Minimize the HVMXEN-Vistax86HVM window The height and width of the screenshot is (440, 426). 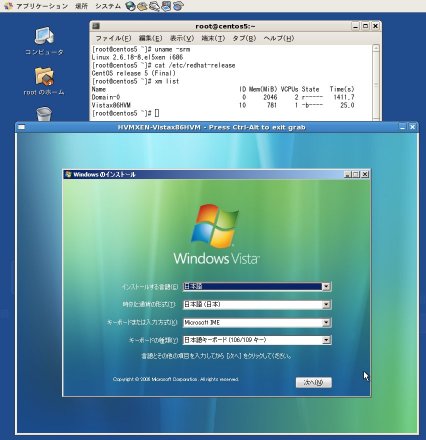pyautogui.click(x=403, y=127)
